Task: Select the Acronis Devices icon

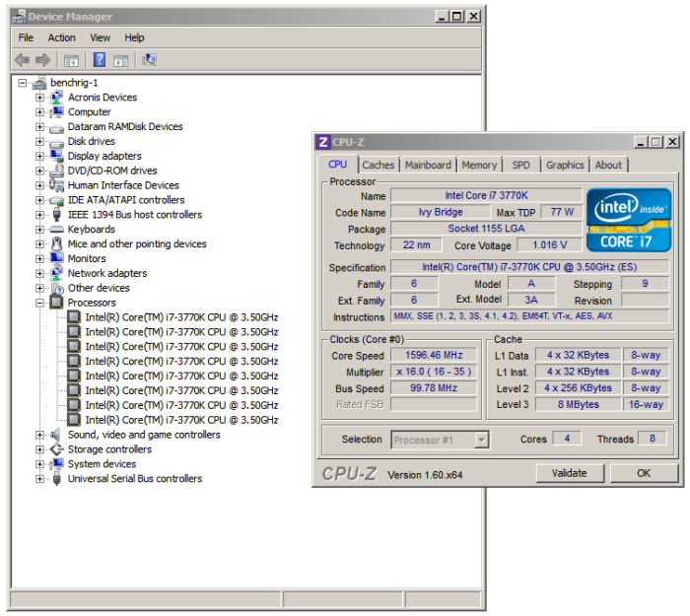Action: point(56,98)
